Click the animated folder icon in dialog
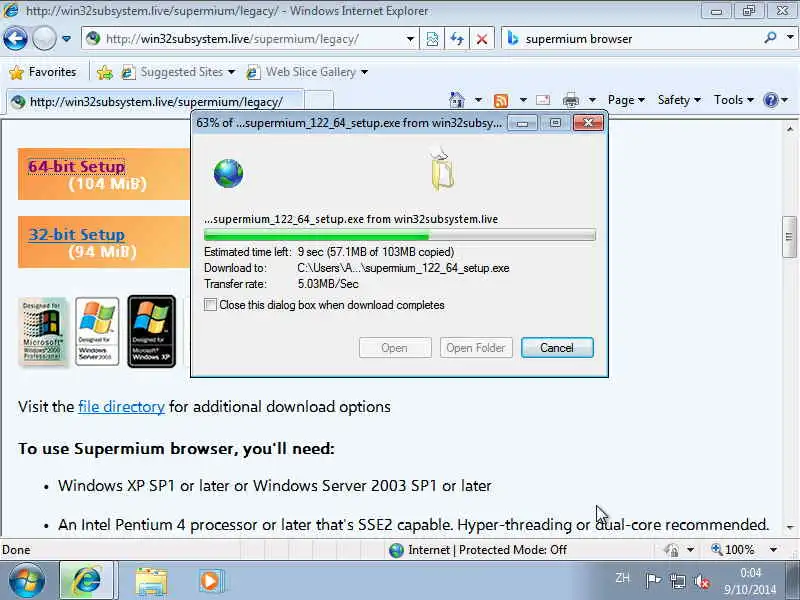The width and height of the screenshot is (800, 600). (x=442, y=171)
